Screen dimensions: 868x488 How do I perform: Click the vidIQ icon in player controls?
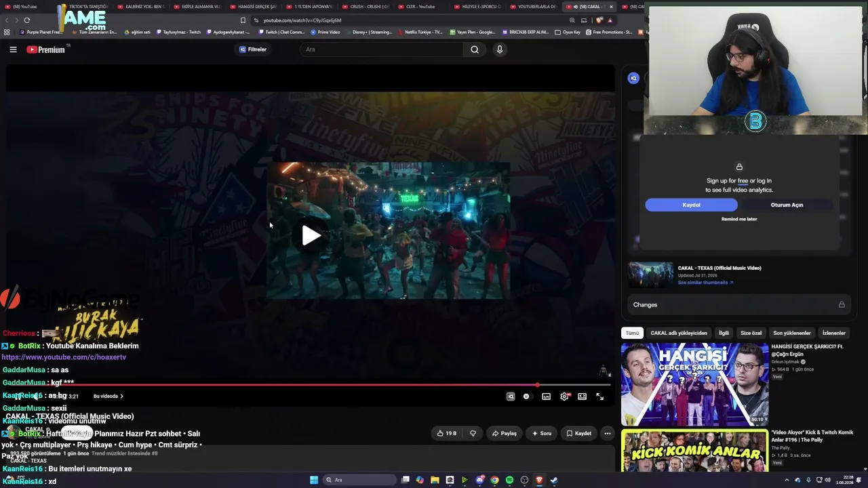click(x=511, y=396)
